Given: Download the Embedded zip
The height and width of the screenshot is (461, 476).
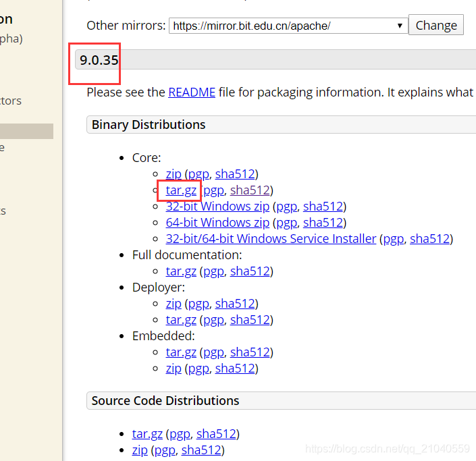Looking at the screenshot, I should click(x=174, y=369).
